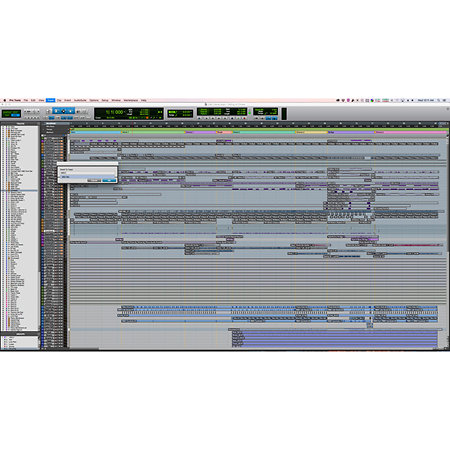Click the text field in Scroll To Track dialog
This screenshot has width=450, height=450.
[x=87, y=173]
